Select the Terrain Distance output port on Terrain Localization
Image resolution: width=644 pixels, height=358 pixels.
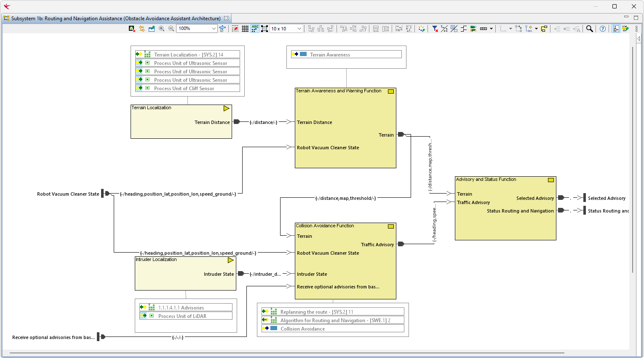click(237, 122)
